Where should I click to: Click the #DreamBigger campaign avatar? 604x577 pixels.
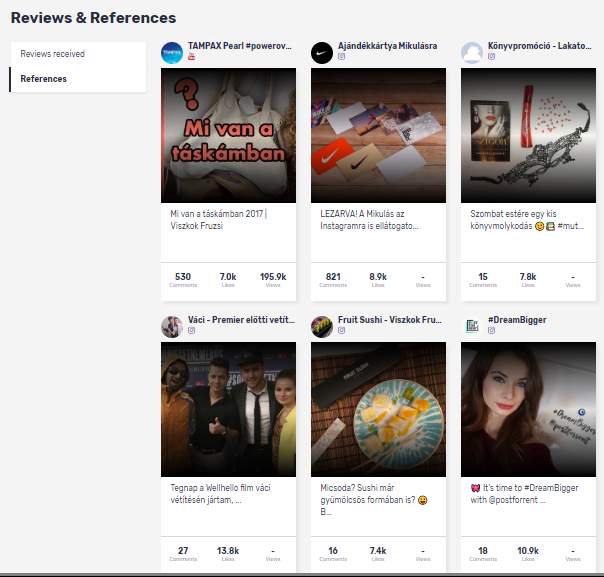coord(472,327)
